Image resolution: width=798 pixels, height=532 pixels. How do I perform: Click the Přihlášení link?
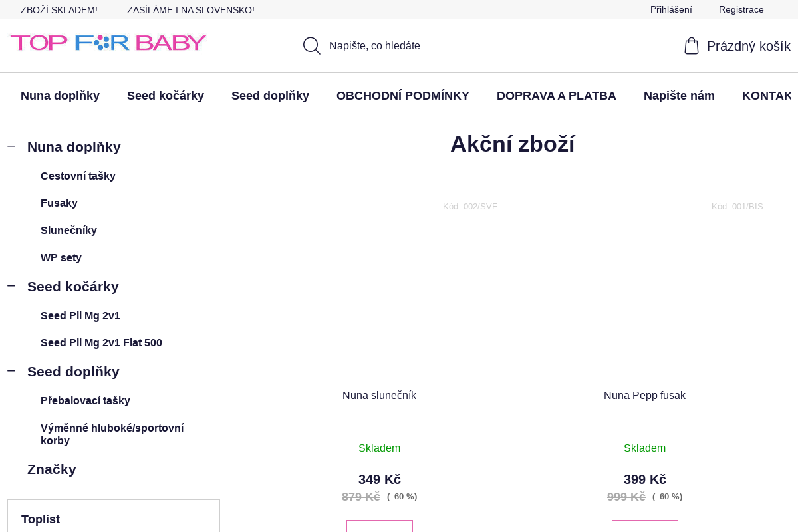[x=671, y=9]
